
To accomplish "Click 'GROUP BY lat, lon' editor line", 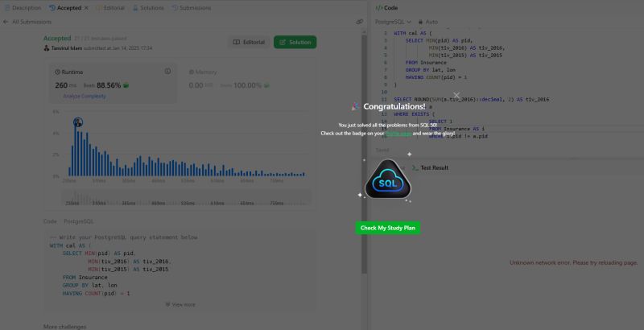I will tap(429, 70).
